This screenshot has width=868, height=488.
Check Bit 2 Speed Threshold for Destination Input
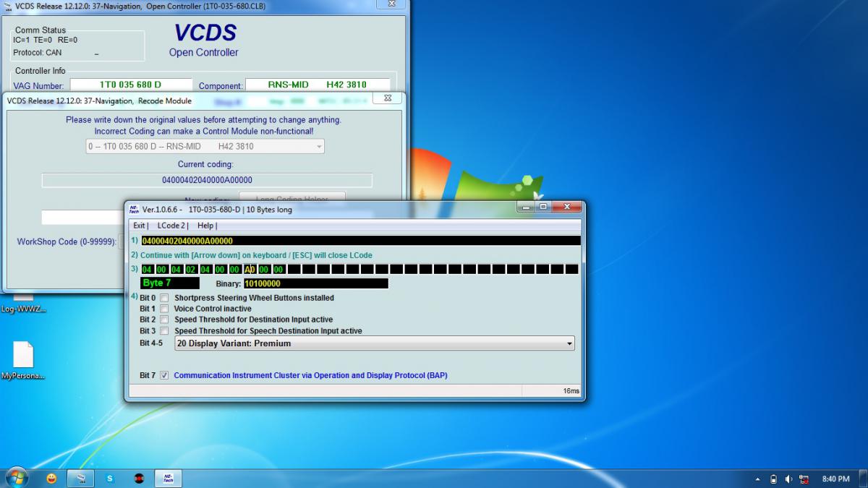164,320
